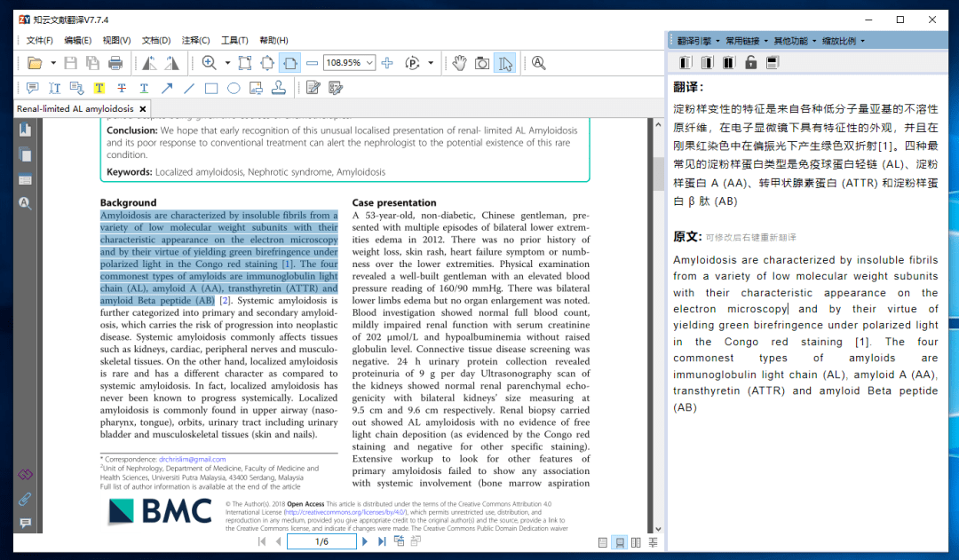Click the print document icon
Image resolution: width=959 pixels, height=560 pixels.
tap(115, 62)
